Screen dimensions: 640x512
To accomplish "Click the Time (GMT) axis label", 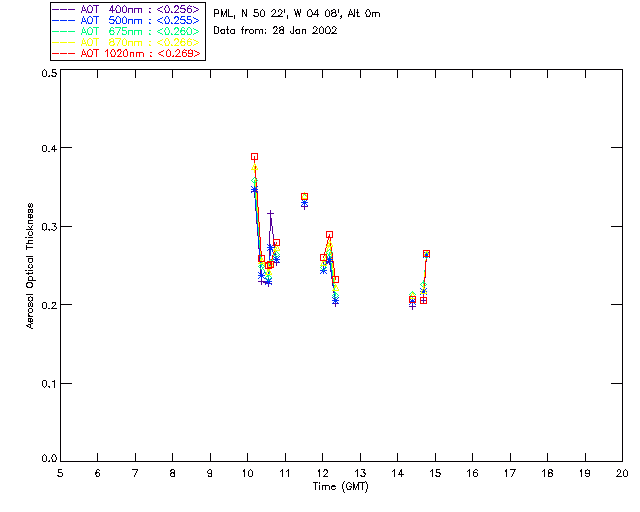I will coord(340,487).
